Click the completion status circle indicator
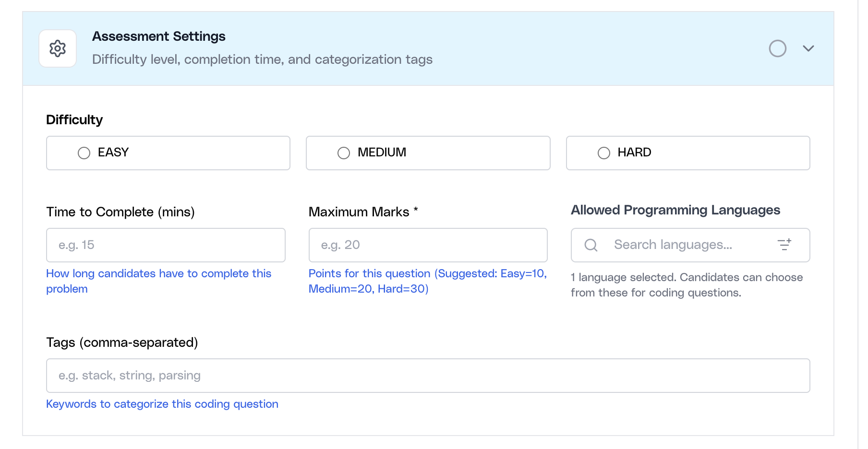 tap(778, 48)
